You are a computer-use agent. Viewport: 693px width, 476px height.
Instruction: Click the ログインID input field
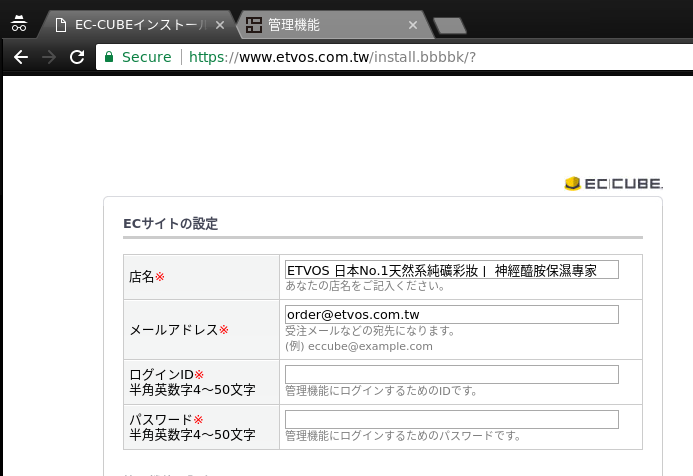pos(452,374)
